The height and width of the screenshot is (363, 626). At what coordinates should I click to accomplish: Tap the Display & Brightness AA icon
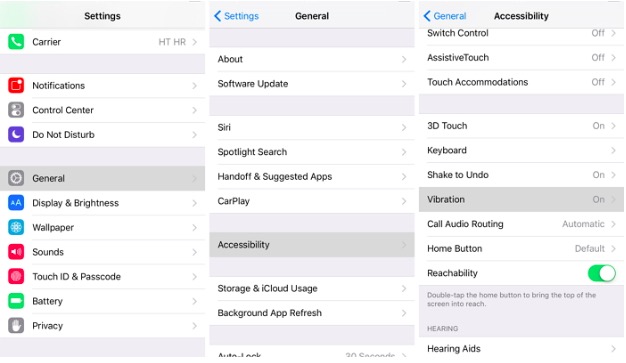click(16, 203)
